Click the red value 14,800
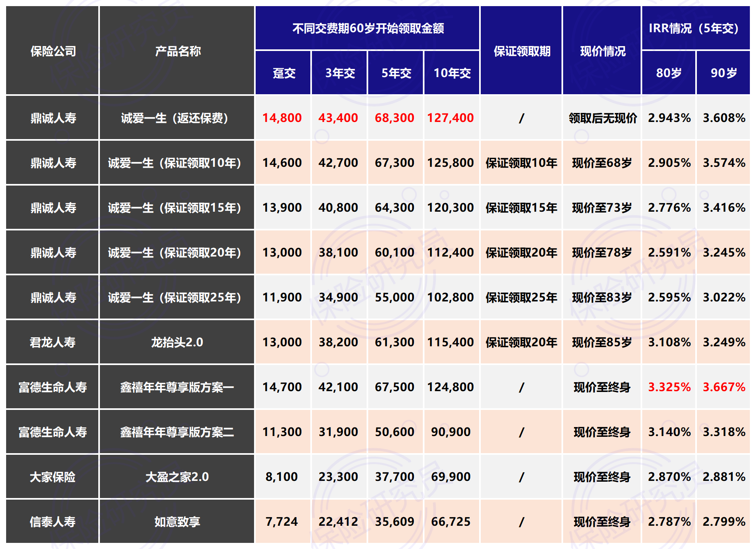Viewport: 756px width, 549px height. [x=282, y=118]
